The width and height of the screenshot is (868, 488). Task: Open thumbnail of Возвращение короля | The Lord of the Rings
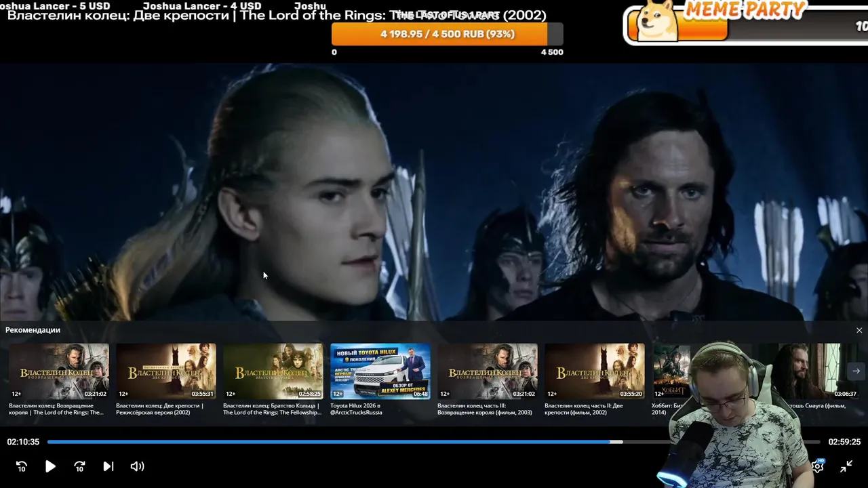click(x=59, y=371)
